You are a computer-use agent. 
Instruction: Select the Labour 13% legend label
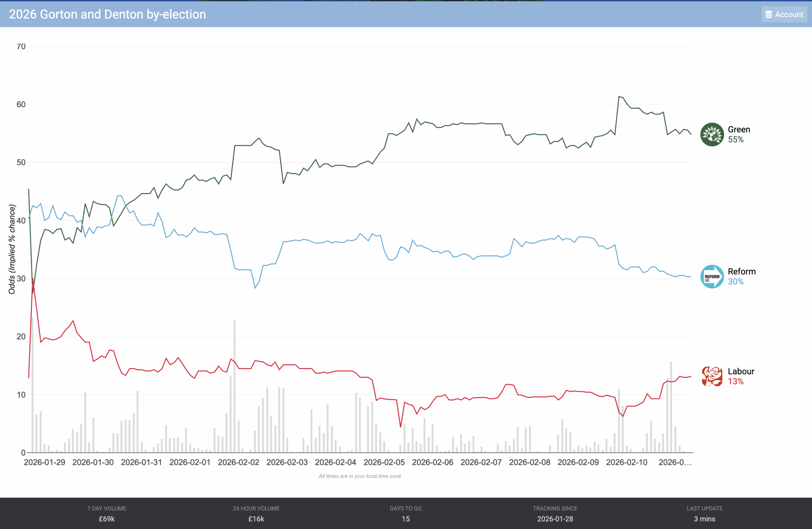741,376
